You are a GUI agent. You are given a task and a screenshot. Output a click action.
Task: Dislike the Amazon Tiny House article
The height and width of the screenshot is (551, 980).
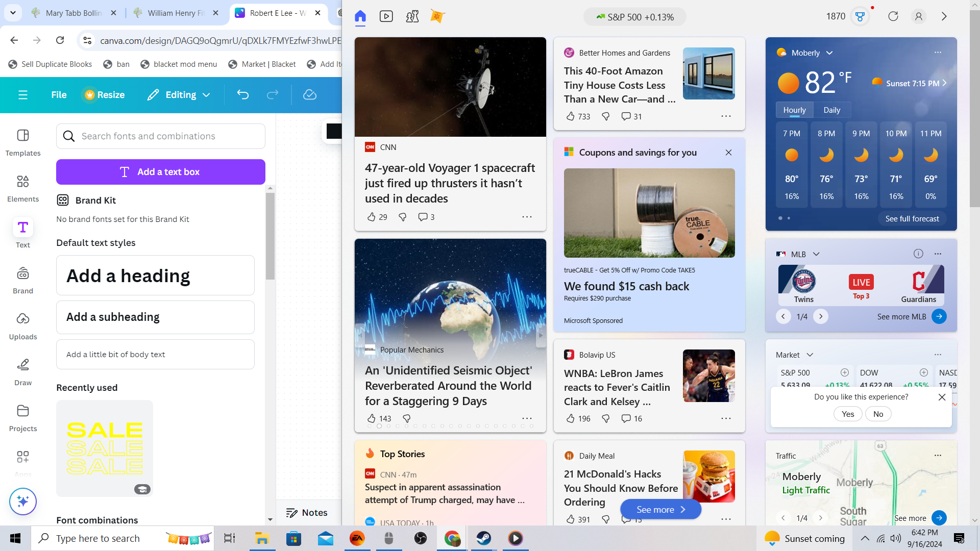coord(606,116)
